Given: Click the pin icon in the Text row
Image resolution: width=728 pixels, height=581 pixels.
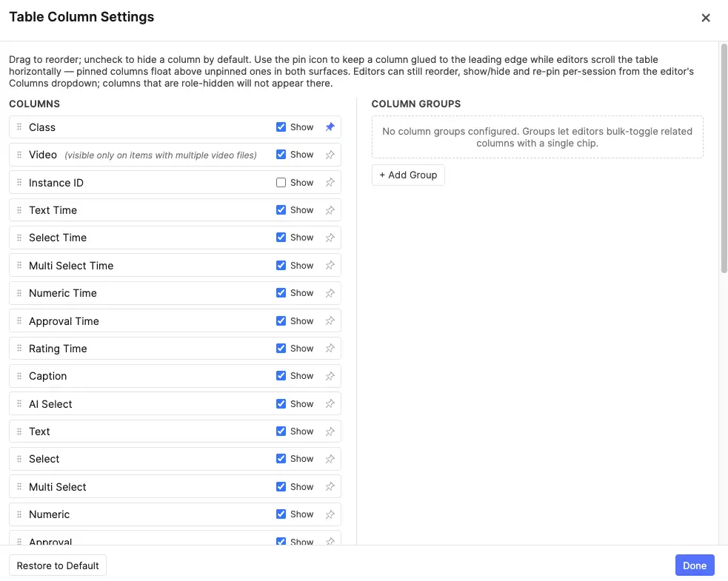Looking at the screenshot, I should (330, 431).
